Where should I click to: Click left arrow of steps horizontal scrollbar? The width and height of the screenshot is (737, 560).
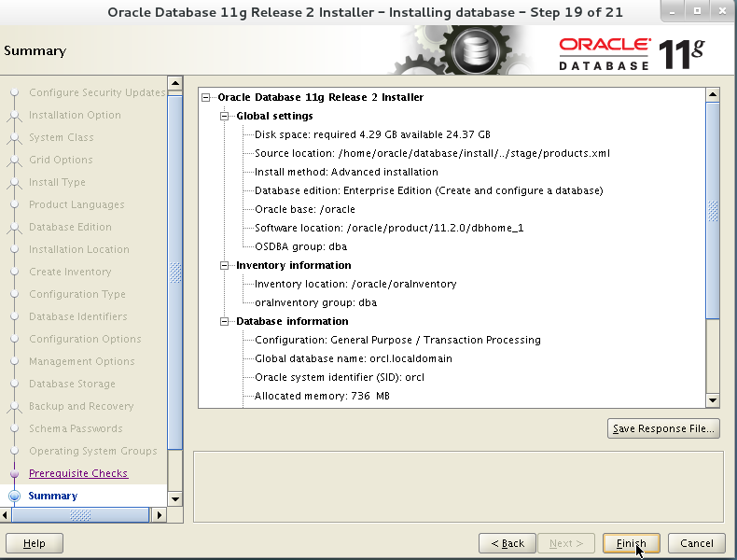coord(6,515)
